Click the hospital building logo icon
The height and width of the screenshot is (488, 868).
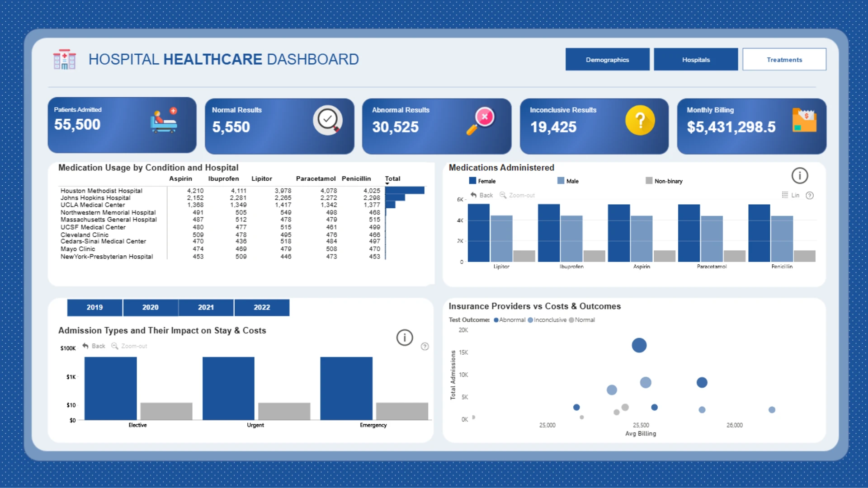click(64, 59)
